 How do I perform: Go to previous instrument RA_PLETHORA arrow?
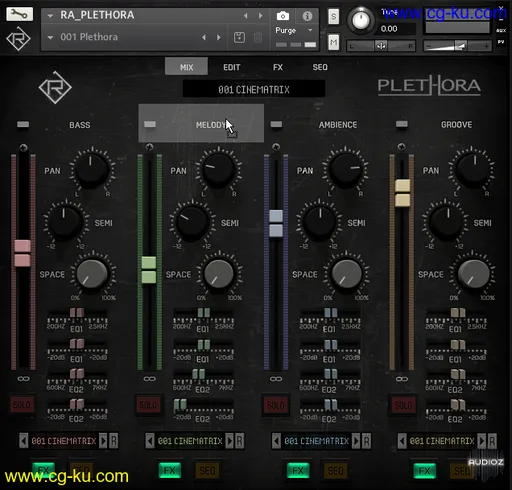(x=246, y=16)
